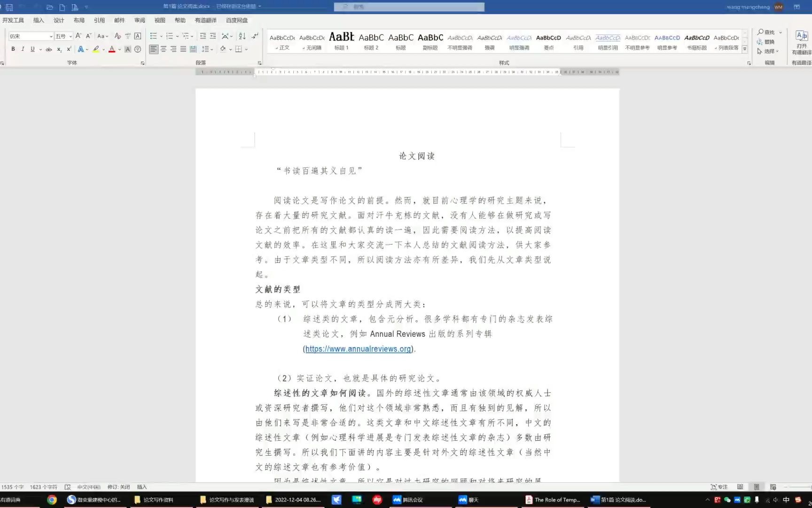Image resolution: width=812 pixels, height=508 pixels.
Task: Apply character border icon
Action: (x=138, y=36)
